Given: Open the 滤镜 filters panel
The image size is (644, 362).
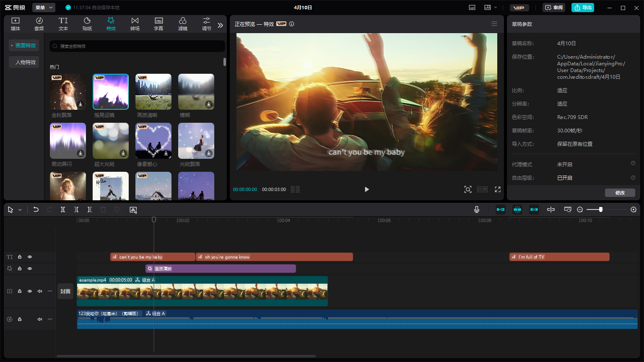Looking at the screenshot, I should click(x=183, y=24).
